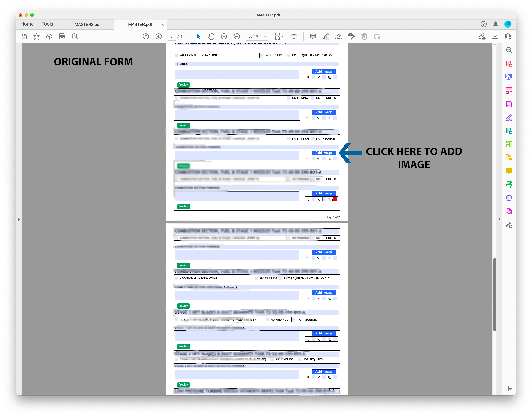Switch to the Tools tab

(x=47, y=24)
